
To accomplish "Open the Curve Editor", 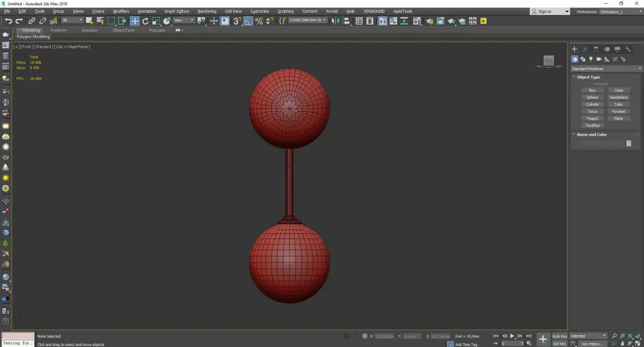I will click(x=393, y=21).
